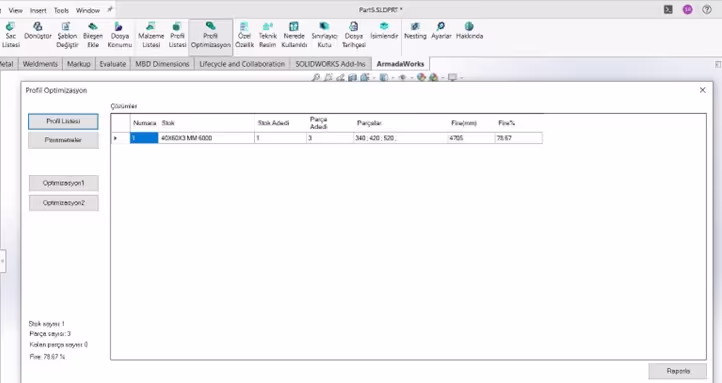722x383 pixels.
Task: Click the Numara column header
Action: click(144, 123)
